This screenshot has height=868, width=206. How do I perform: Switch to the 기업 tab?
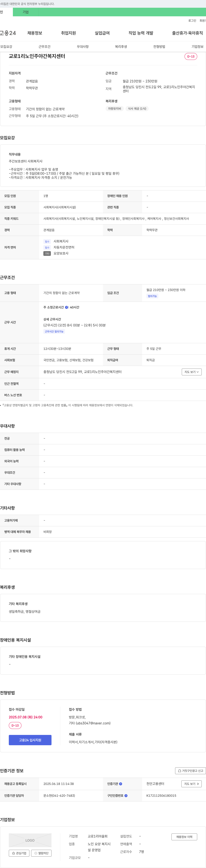26,12
